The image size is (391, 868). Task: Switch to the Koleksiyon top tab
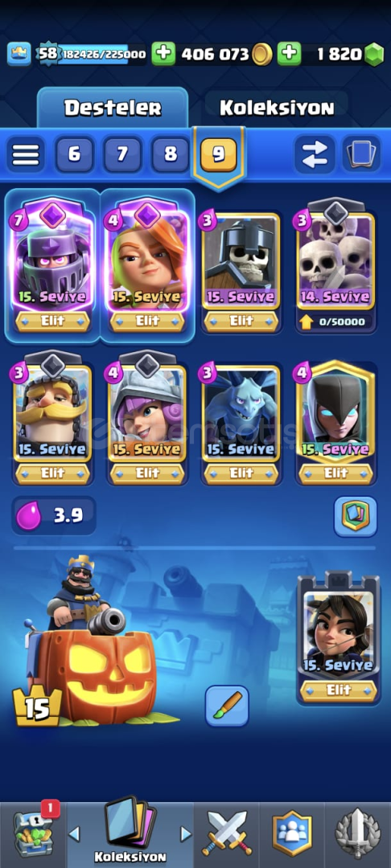(277, 108)
